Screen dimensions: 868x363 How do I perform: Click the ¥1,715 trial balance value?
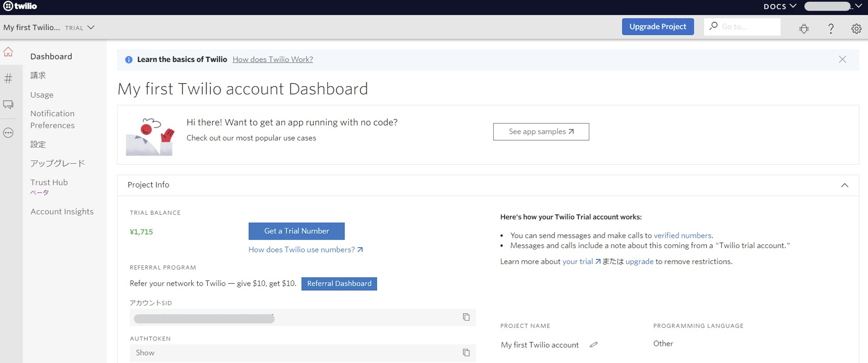click(x=141, y=232)
